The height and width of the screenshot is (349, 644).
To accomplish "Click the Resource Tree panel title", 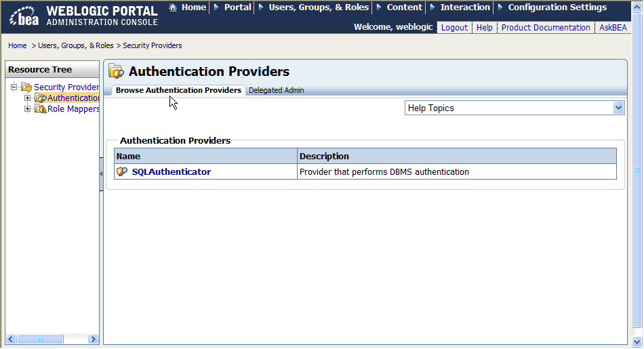I will coord(40,69).
